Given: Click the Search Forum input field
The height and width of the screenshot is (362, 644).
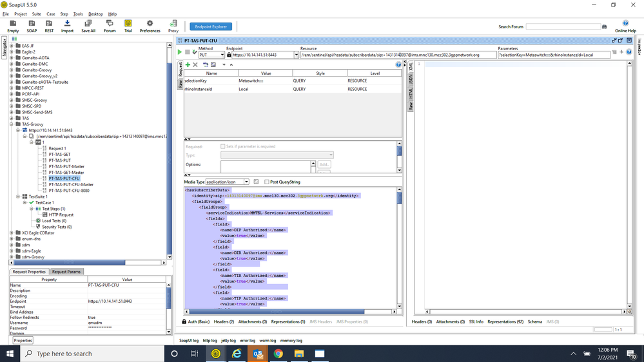Looking at the screenshot, I should pos(563,26).
